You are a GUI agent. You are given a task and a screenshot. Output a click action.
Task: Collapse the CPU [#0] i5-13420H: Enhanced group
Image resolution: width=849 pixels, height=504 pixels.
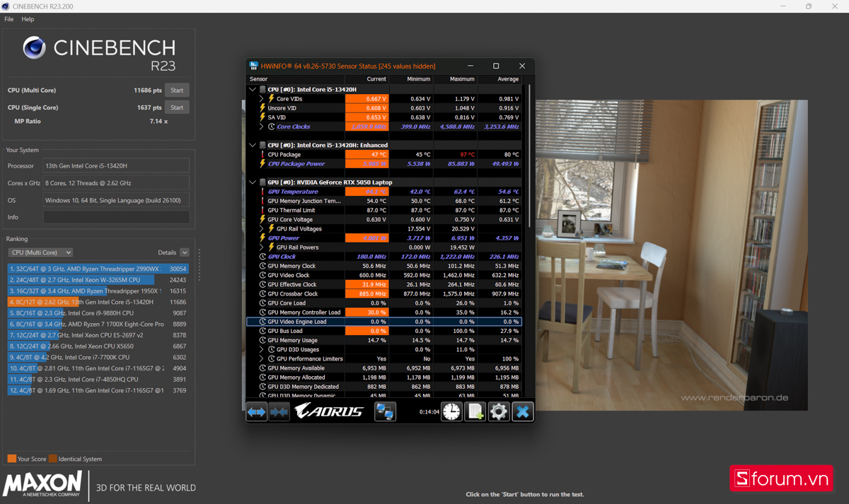pyautogui.click(x=253, y=145)
